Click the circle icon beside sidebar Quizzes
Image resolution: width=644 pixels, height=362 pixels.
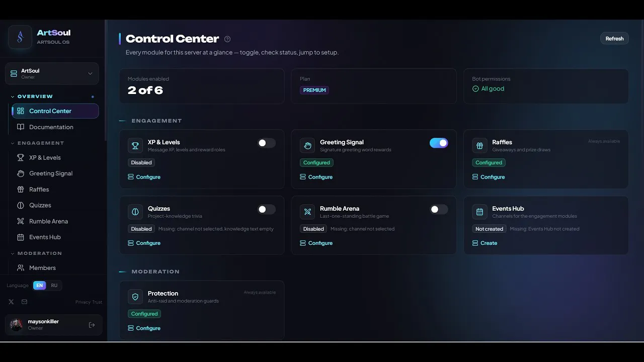coord(21,205)
